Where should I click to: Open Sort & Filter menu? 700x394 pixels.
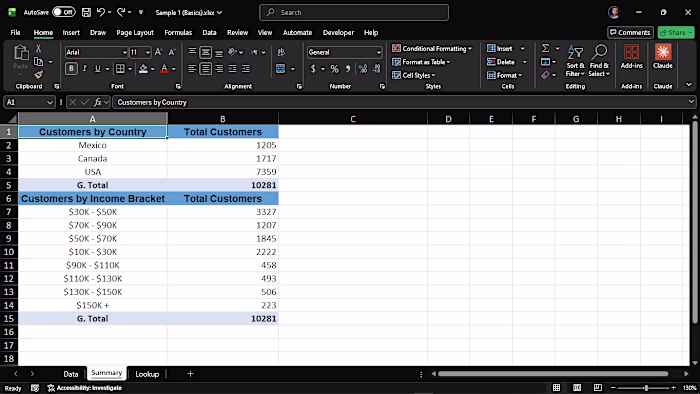(x=575, y=60)
